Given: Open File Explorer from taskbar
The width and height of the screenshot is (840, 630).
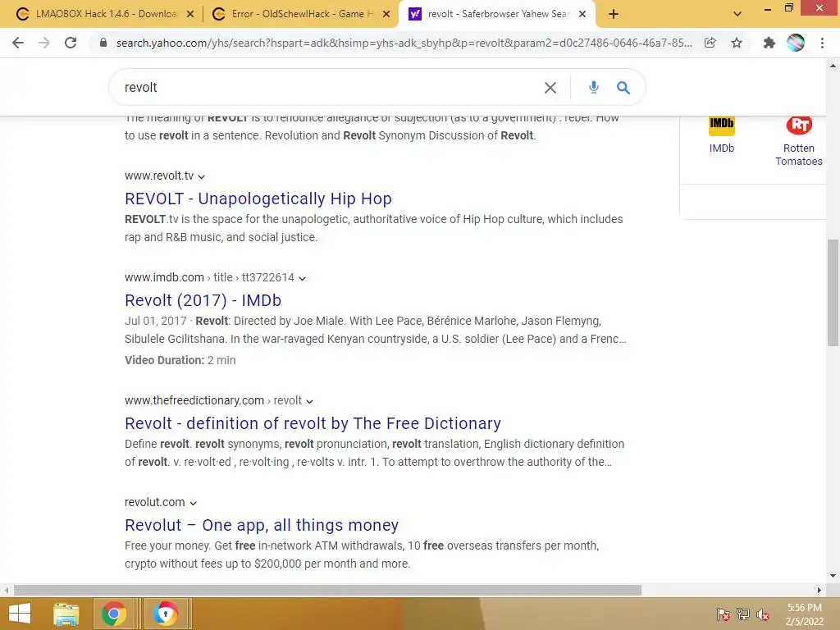Looking at the screenshot, I should pos(66,614).
